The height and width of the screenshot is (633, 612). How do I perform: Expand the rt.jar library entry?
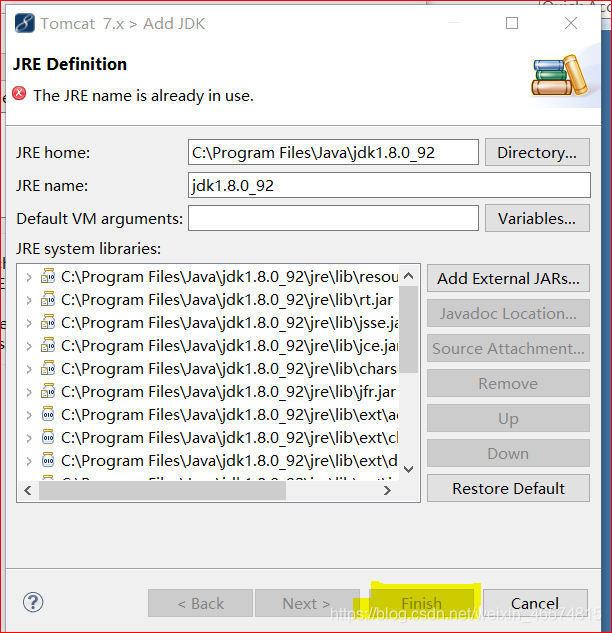[29, 300]
